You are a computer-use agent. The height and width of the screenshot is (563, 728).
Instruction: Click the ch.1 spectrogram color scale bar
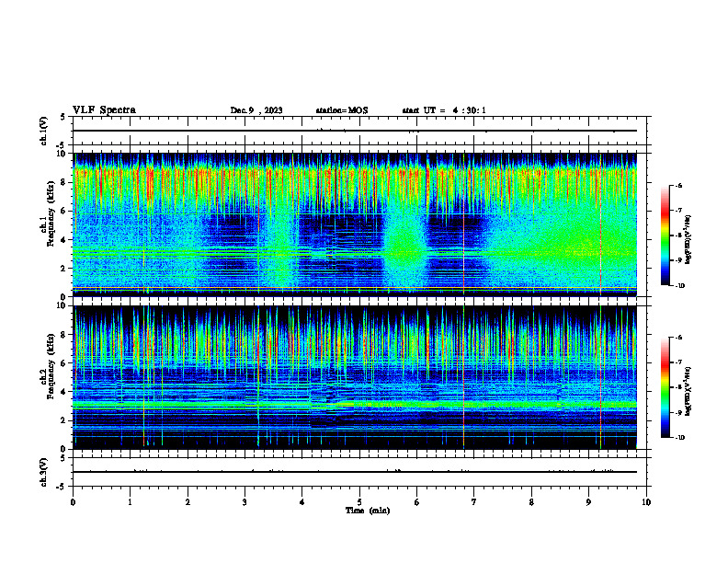665,236
